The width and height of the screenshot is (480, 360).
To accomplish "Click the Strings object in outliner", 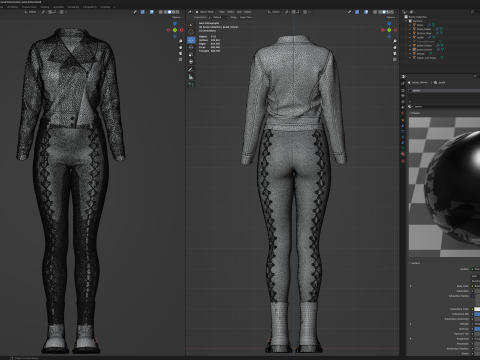I will (x=421, y=54).
